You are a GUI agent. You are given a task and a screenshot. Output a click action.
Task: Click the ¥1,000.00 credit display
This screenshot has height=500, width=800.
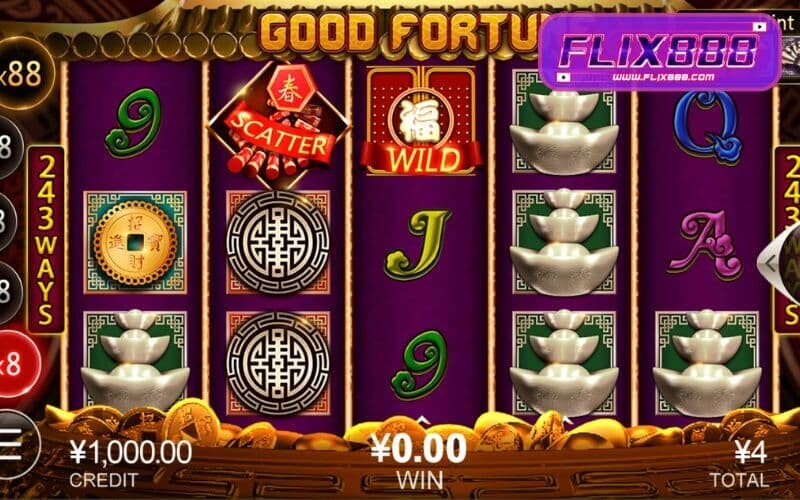coord(131,452)
